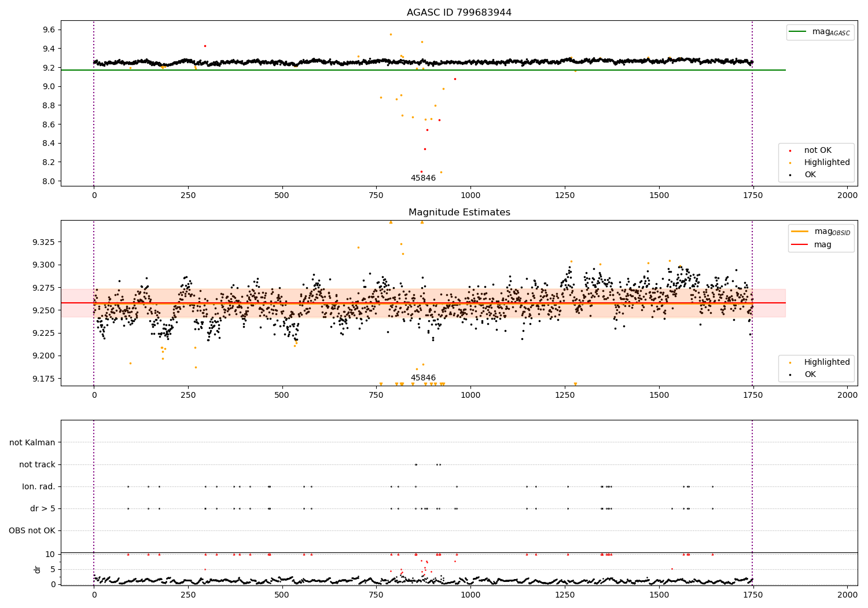The height and width of the screenshot is (608, 868).
Task: Click the 'Magnitude Estimates' subplot title
Action: [x=459, y=213]
